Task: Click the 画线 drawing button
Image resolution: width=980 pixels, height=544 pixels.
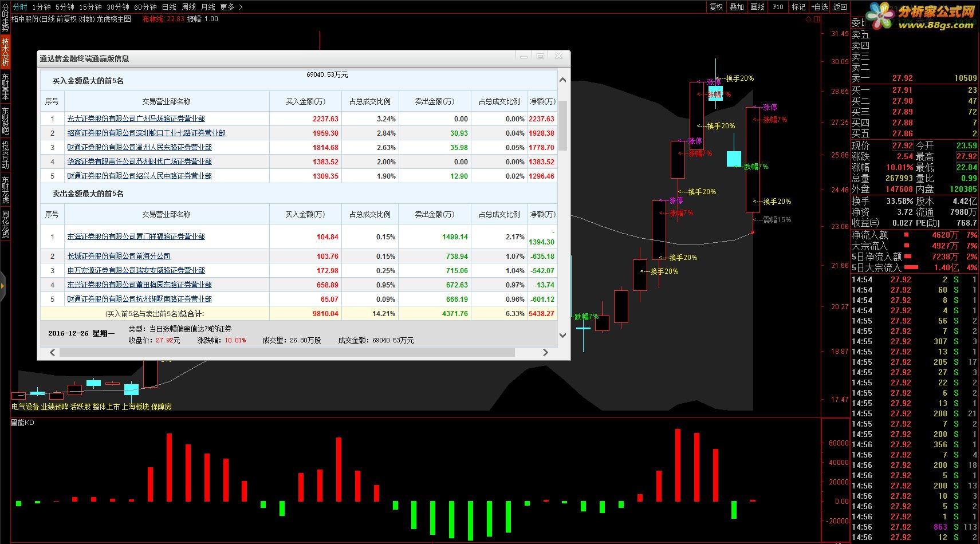Action: (757, 7)
